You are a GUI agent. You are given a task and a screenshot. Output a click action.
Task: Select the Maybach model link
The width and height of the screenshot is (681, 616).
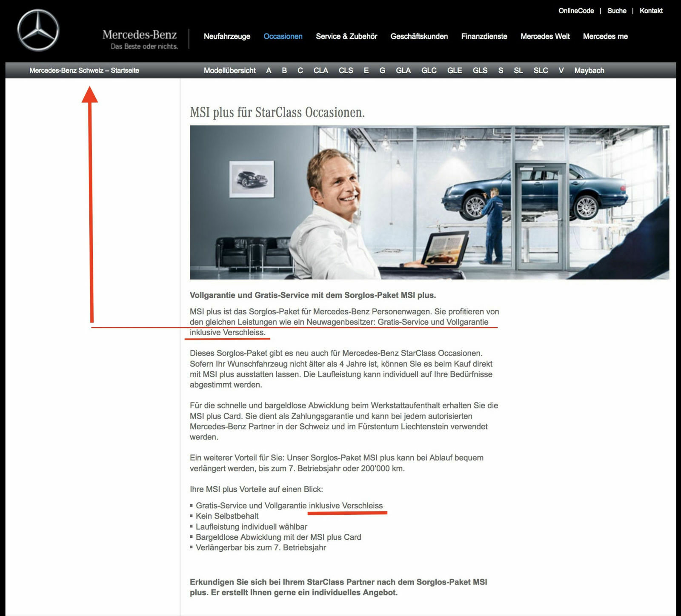589,71
